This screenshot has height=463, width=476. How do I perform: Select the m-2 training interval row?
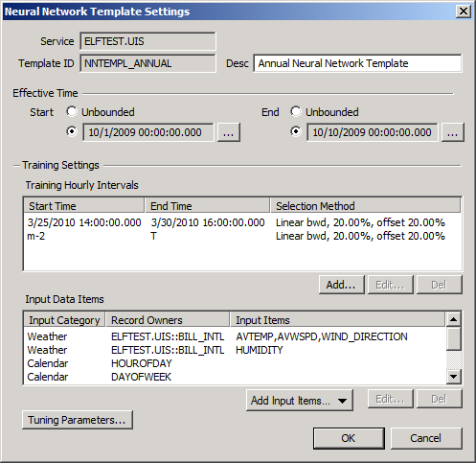(x=242, y=236)
